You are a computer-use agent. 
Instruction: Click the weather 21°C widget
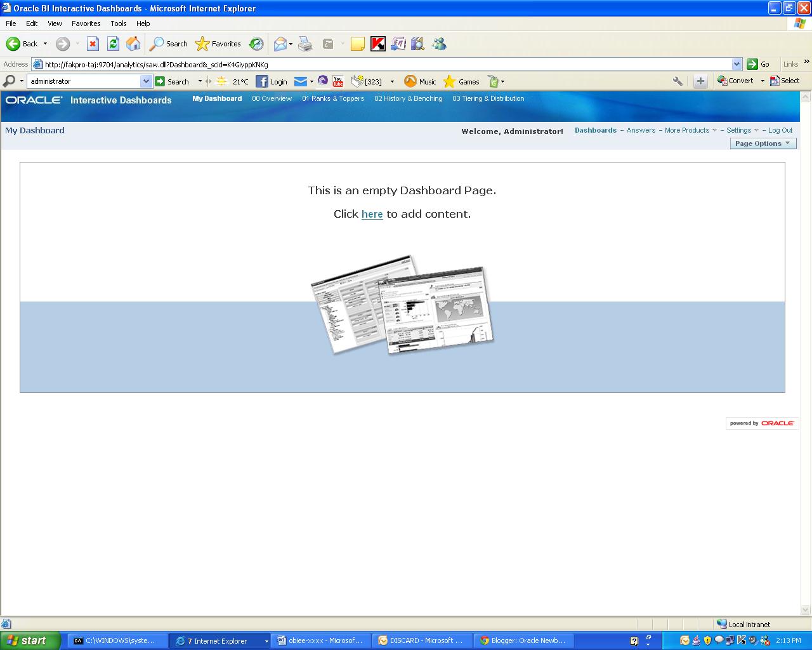coord(232,81)
